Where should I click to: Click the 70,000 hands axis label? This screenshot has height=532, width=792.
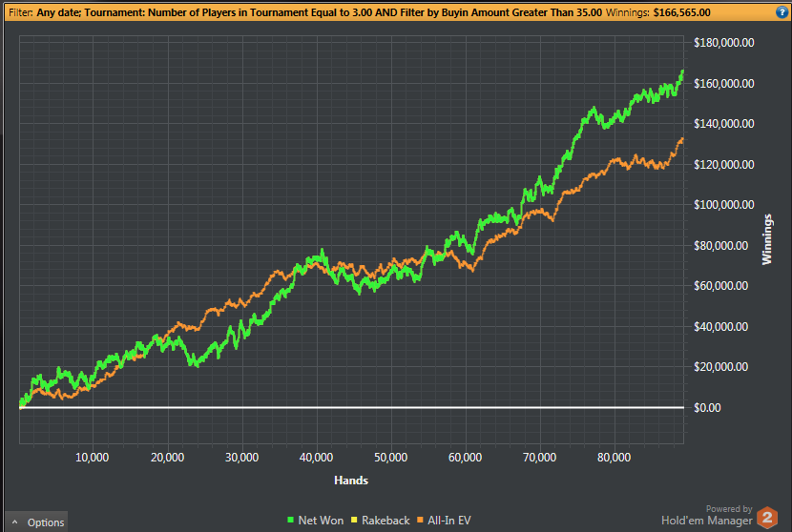pos(539,458)
